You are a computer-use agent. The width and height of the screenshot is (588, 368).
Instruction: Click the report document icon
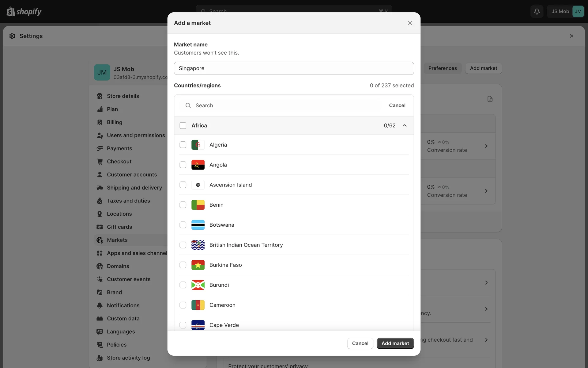(x=490, y=99)
